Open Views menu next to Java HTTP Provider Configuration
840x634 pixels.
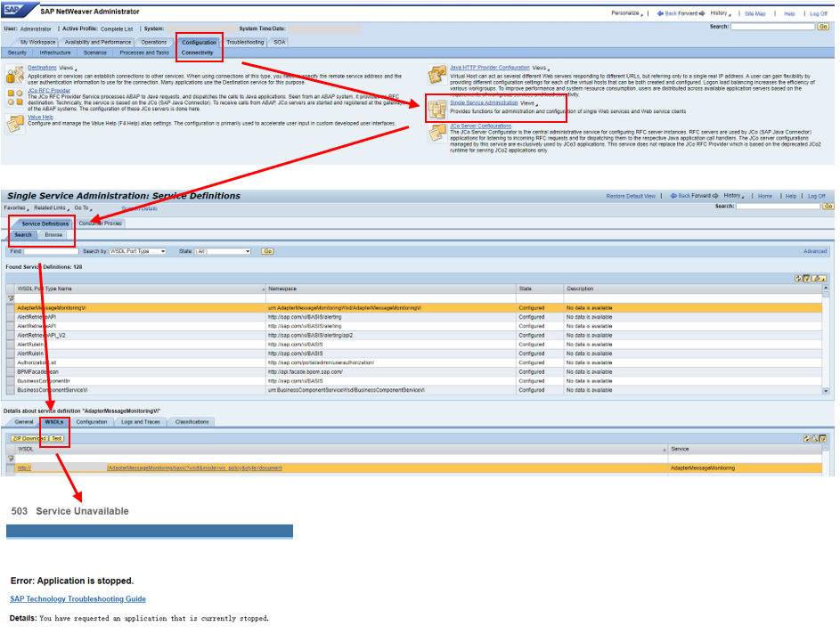point(541,68)
